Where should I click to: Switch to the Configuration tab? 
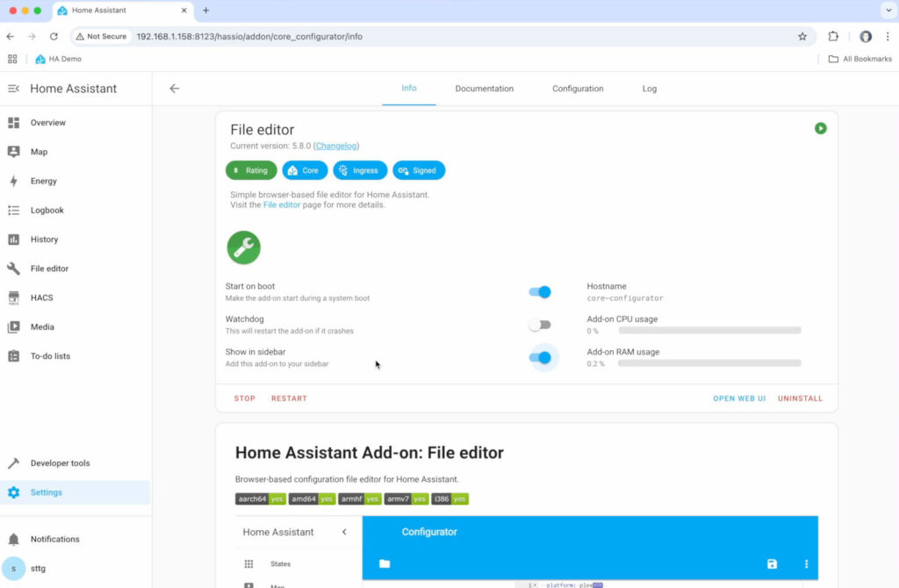[x=578, y=89]
